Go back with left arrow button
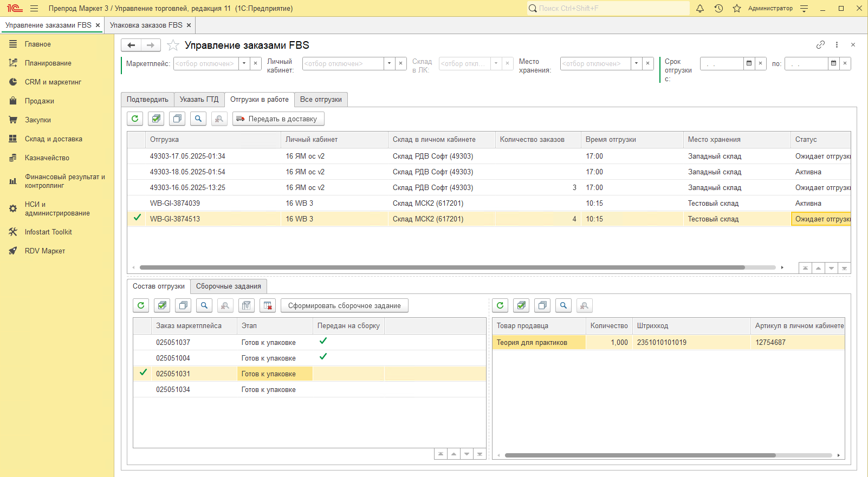This screenshot has height=477, width=868. [x=131, y=45]
